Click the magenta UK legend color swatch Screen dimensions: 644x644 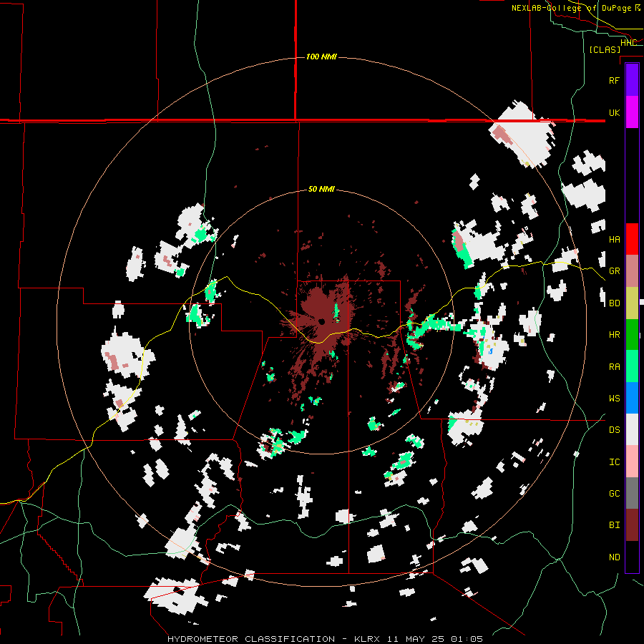[x=632, y=112]
